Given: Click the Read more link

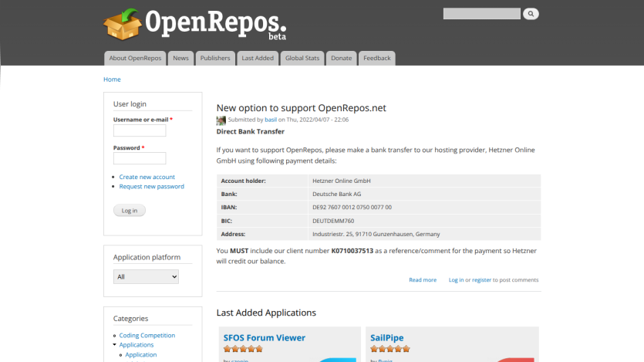Looking at the screenshot, I should (x=423, y=280).
